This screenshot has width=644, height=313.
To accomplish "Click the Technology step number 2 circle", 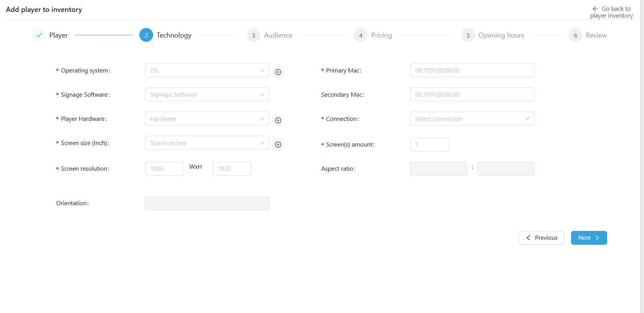I will pyautogui.click(x=146, y=35).
